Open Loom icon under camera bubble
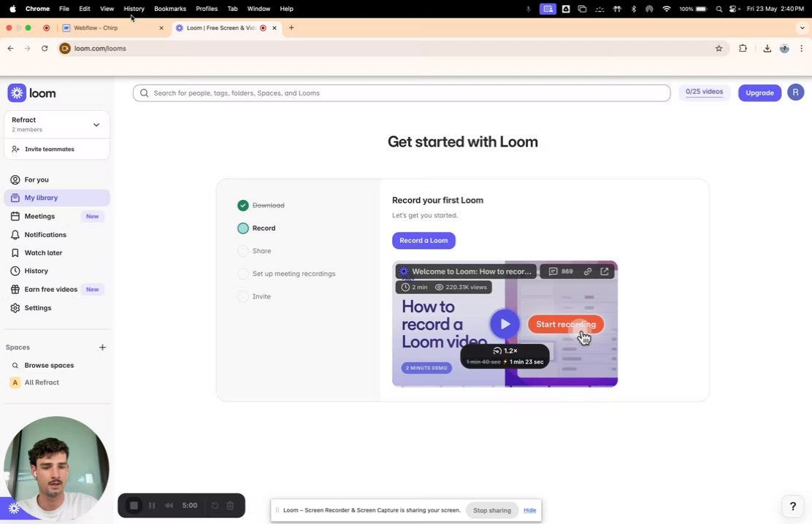 click(x=14, y=509)
